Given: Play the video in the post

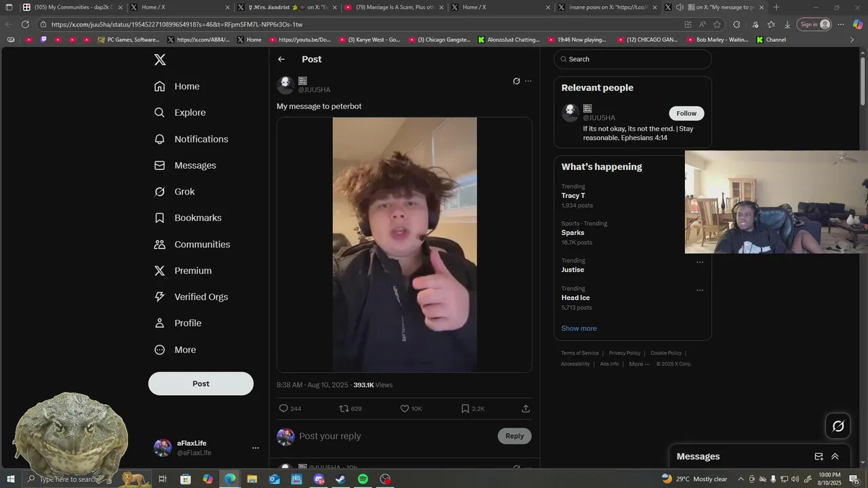Looking at the screenshot, I should (x=404, y=245).
